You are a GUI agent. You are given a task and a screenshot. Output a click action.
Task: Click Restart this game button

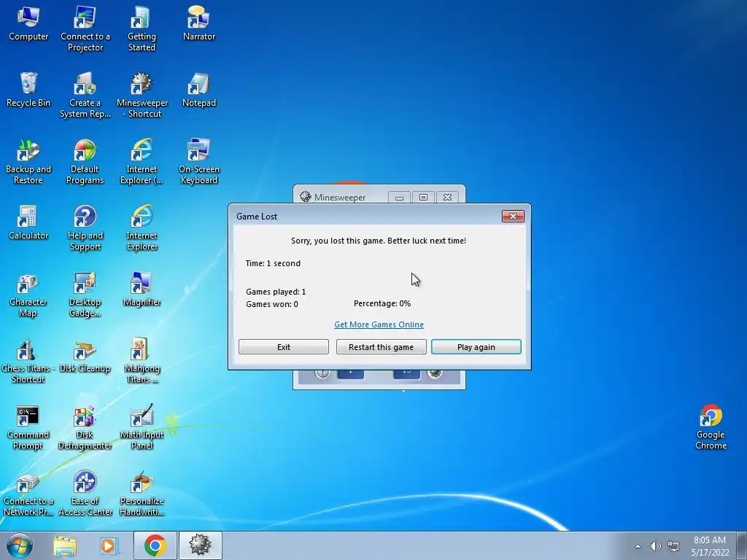click(x=381, y=346)
